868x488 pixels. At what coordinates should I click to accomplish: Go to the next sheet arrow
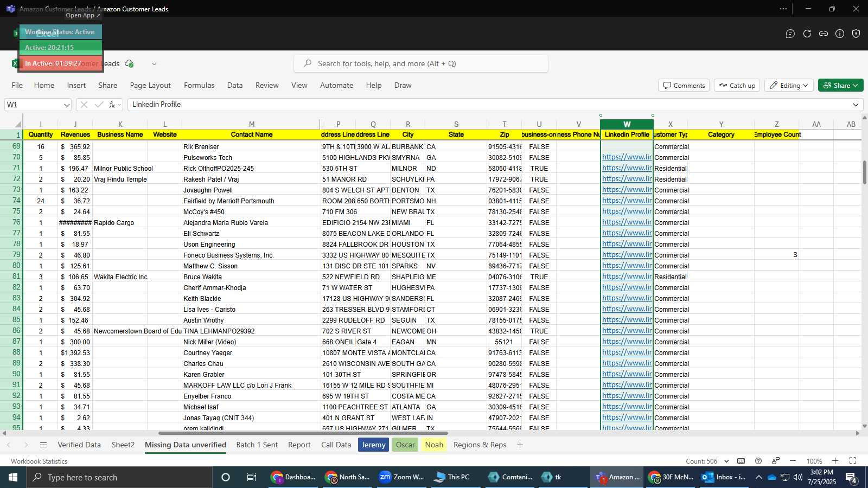(x=25, y=445)
